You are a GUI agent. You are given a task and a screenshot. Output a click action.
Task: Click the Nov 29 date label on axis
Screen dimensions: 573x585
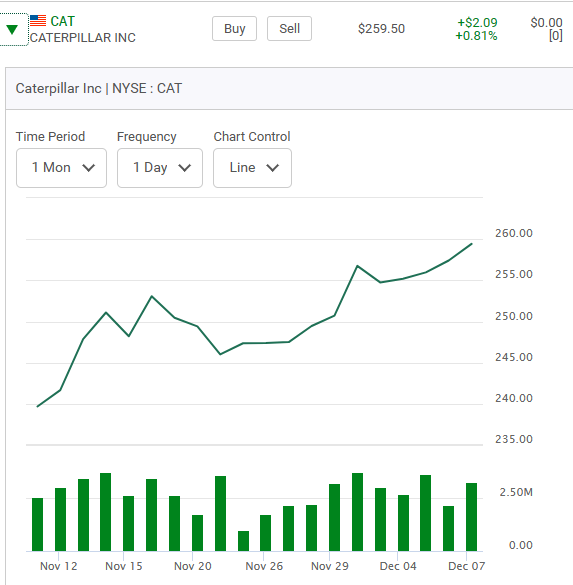tap(330, 566)
